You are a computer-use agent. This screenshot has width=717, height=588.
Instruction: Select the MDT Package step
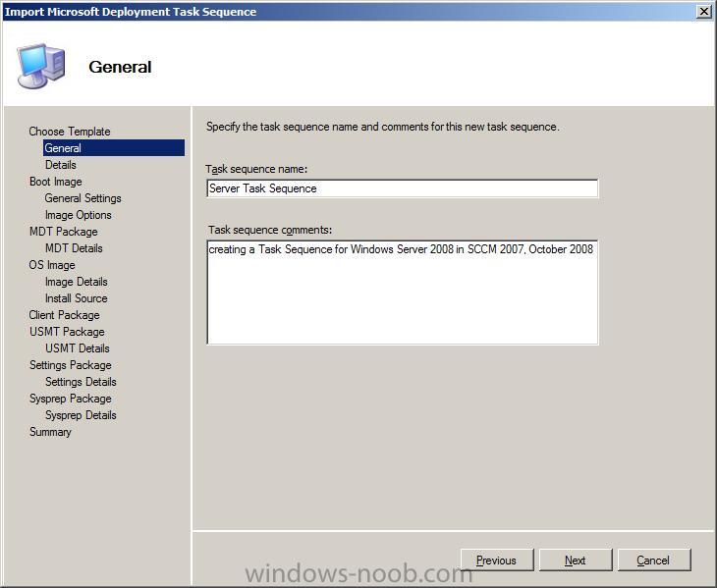pos(63,232)
